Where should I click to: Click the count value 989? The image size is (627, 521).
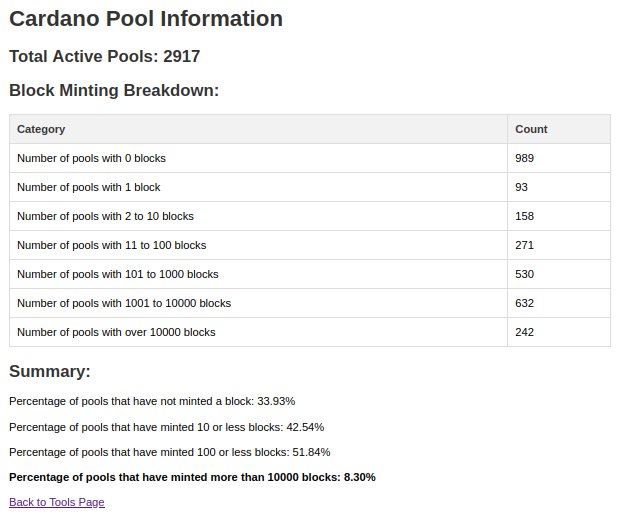[x=525, y=158]
